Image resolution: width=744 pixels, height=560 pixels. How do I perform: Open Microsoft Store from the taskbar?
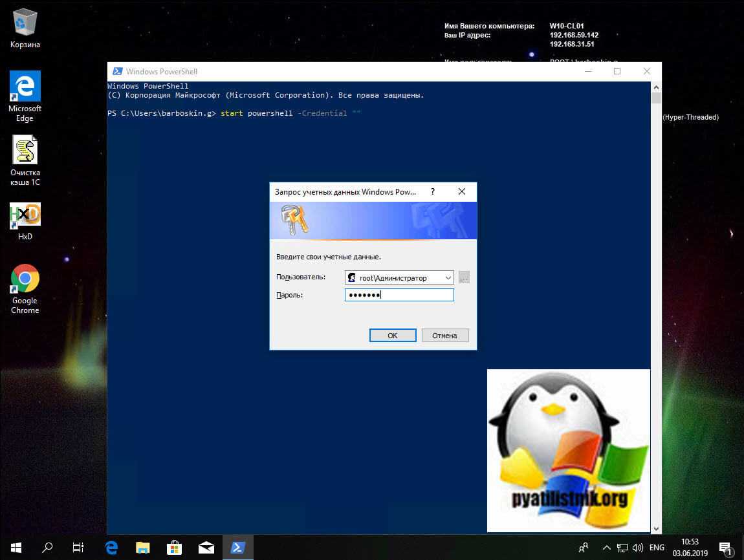tap(175, 547)
